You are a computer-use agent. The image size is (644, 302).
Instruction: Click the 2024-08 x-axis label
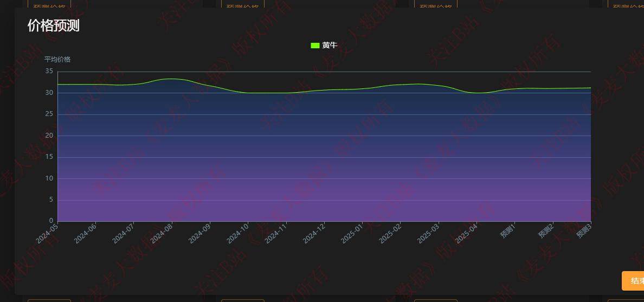162,233
